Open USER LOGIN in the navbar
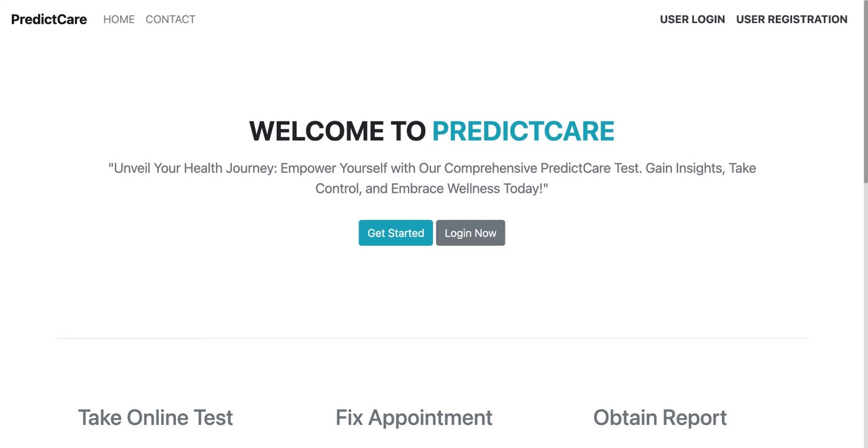This screenshot has width=868, height=448. click(692, 19)
